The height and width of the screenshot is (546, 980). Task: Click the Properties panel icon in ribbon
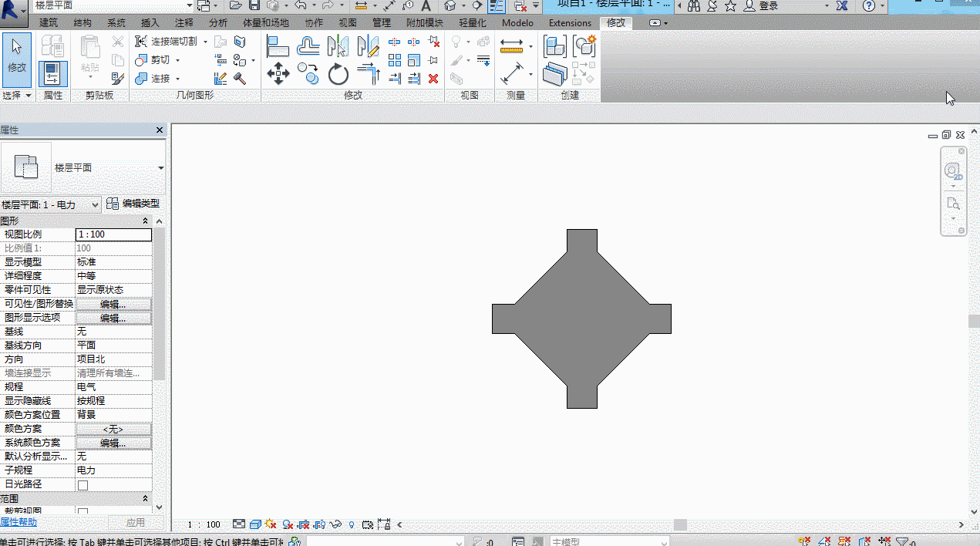point(53,74)
